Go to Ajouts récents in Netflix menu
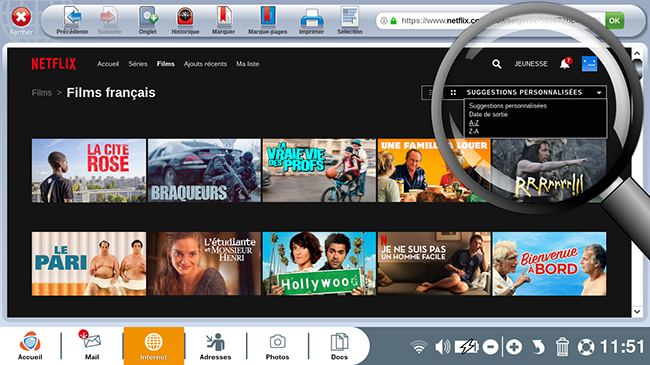 [205, 64]
